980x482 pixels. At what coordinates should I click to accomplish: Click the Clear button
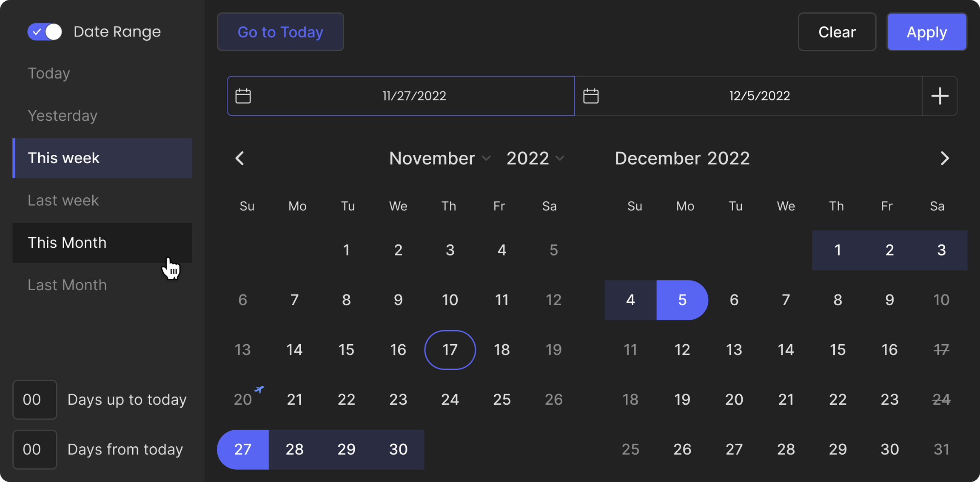pyautogui.click(x=837, y=32)
